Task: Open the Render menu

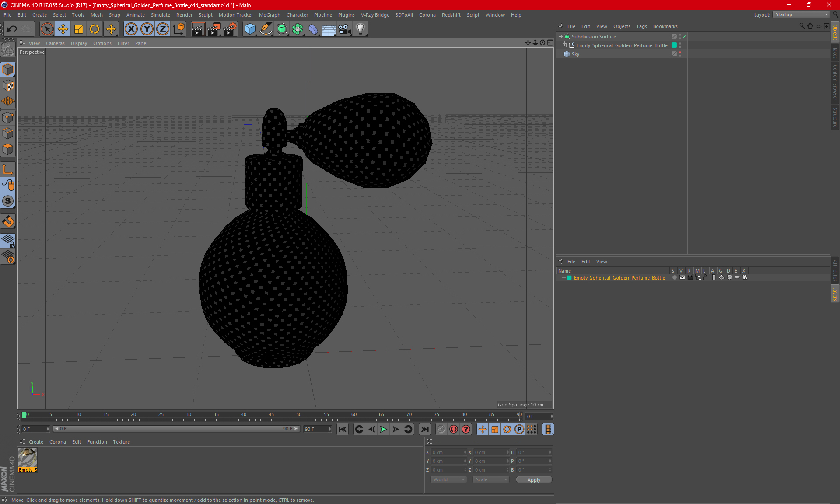Action: click(184, 15)
